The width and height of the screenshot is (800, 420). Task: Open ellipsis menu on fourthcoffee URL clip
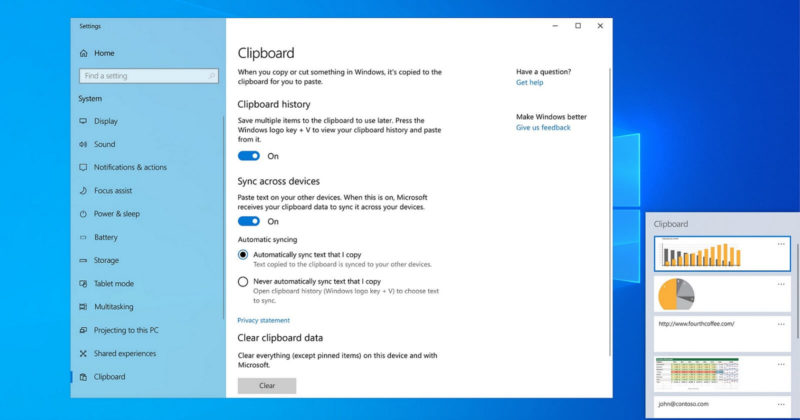781,324
